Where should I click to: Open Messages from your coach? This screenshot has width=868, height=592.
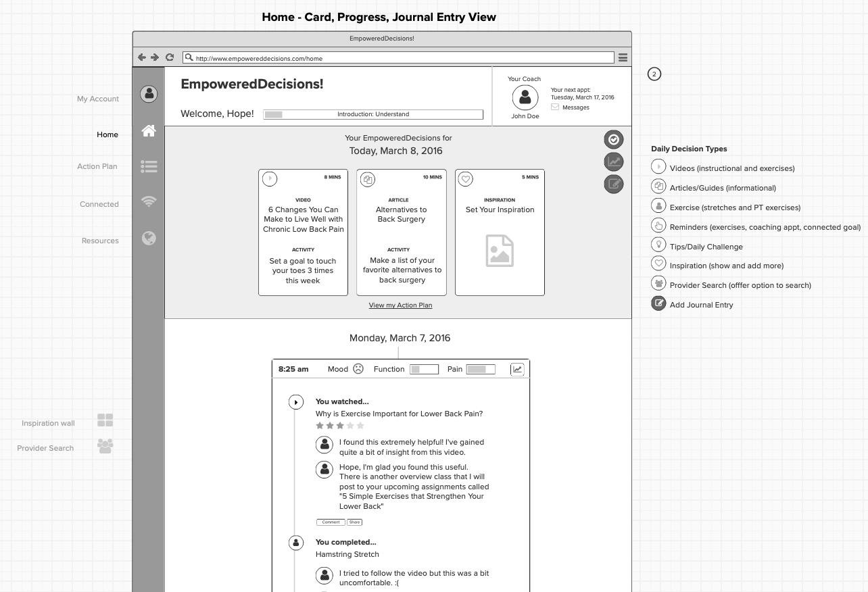click(575, 107)
